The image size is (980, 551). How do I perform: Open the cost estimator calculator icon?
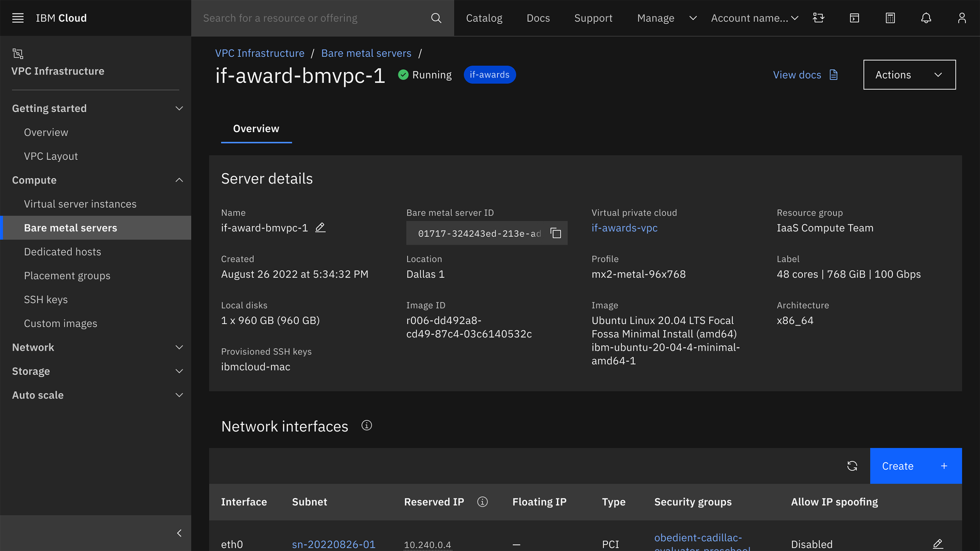890,18
